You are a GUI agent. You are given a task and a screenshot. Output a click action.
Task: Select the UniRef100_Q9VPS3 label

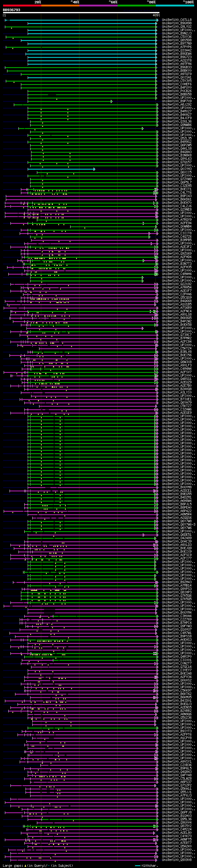coord(177,589)
